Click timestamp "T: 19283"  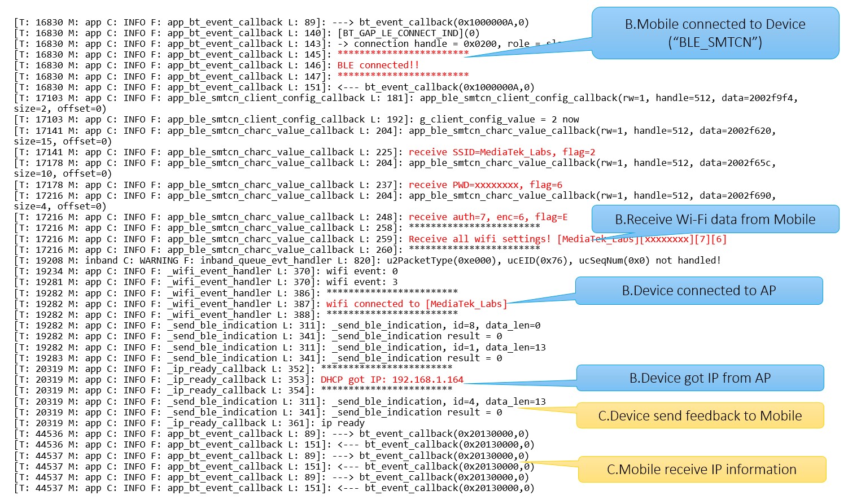click(41, 358)
